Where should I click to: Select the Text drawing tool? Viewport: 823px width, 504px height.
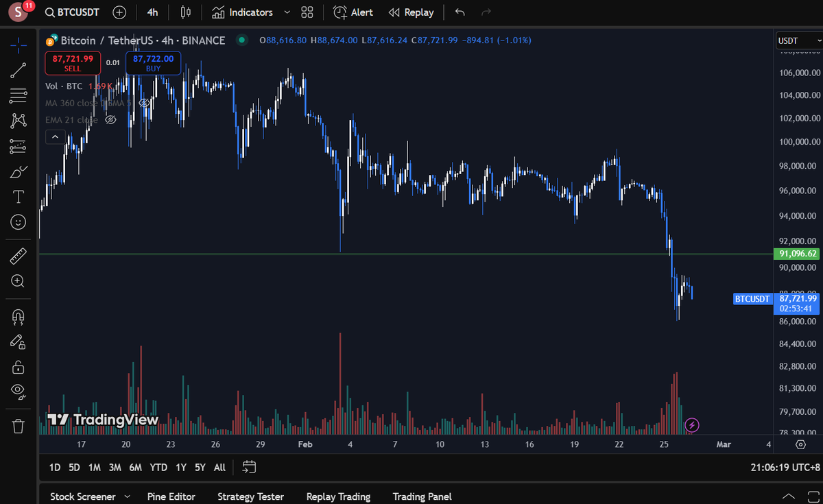(x=18, y=197)
